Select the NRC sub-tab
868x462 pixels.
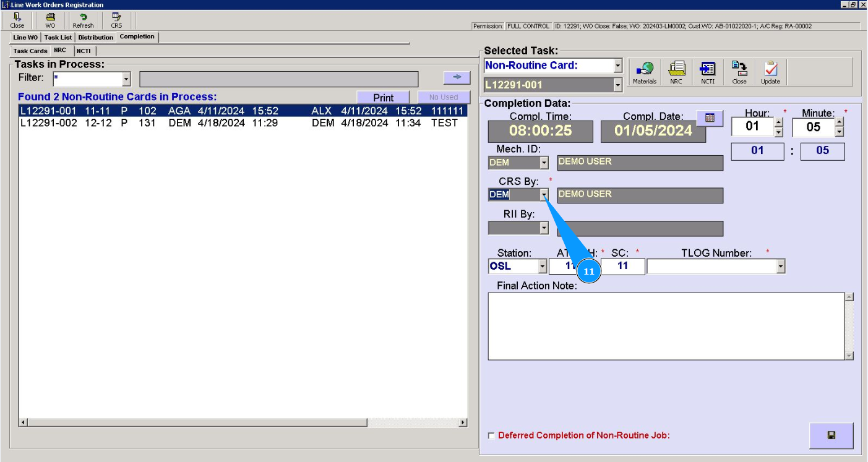pos(61,50)
